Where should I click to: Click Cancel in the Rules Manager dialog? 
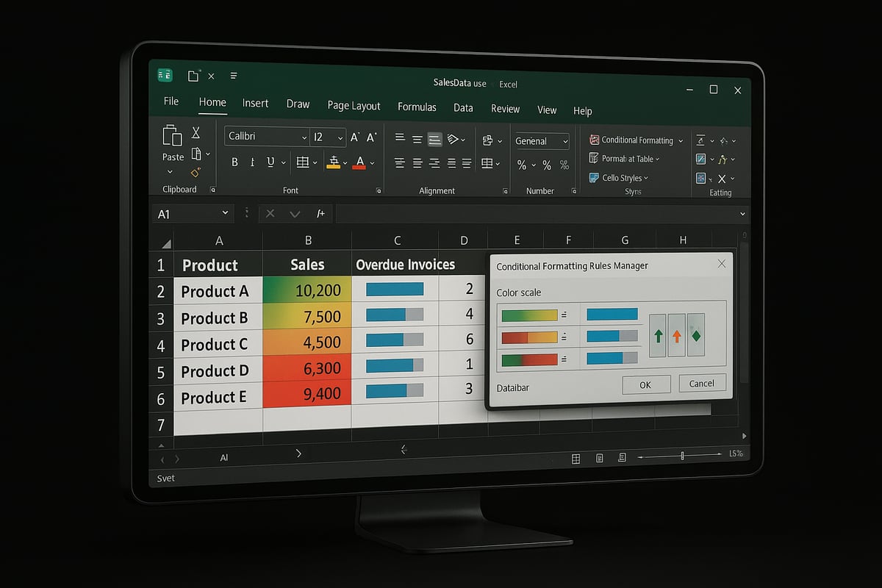tap(701, 383)
